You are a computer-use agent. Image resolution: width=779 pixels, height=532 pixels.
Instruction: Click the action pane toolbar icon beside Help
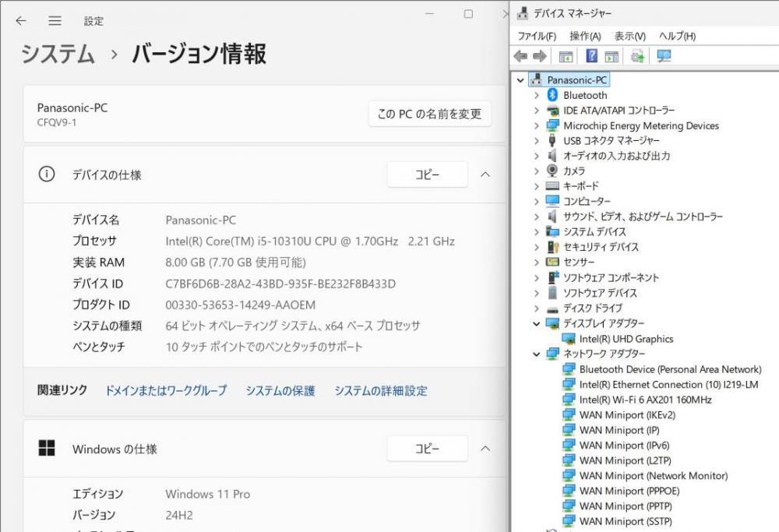(x=612, y=56)
